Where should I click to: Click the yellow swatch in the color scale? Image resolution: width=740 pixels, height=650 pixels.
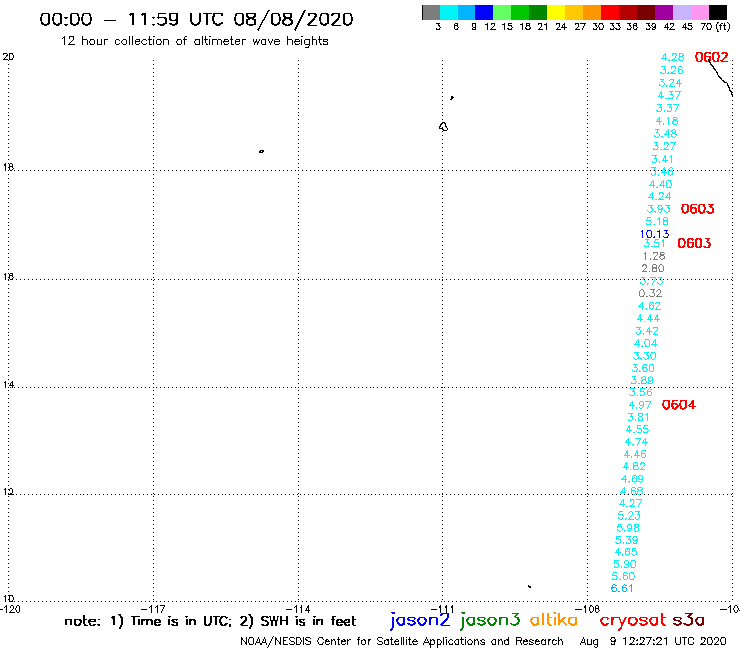point(556,12)
